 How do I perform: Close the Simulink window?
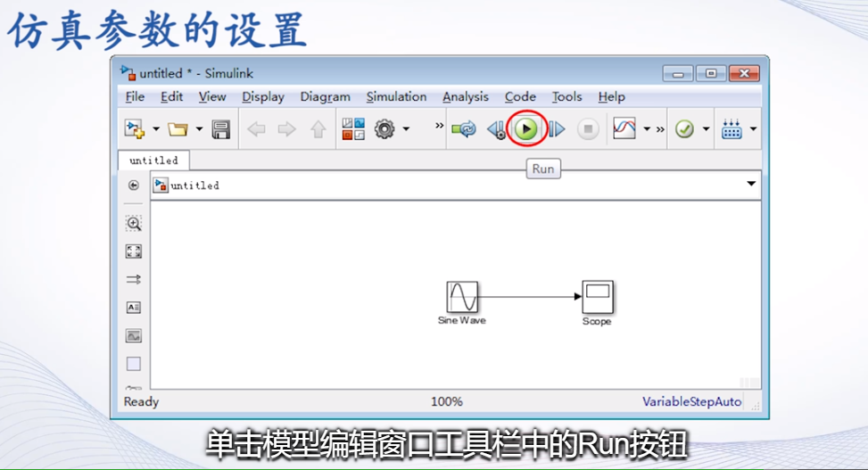tap(744, 73)
